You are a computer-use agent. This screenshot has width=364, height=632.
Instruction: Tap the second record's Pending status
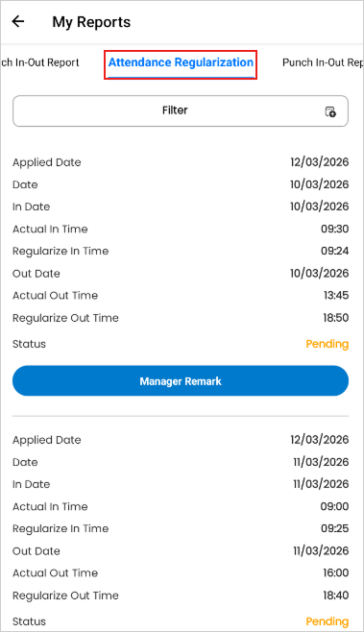pyautogui.click(x=327, y=621)
